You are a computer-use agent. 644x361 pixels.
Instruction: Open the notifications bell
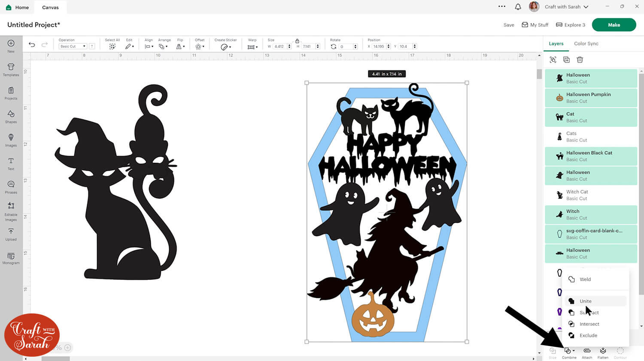(518, 7)
